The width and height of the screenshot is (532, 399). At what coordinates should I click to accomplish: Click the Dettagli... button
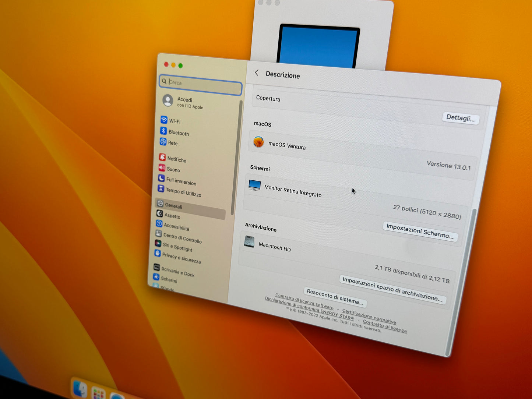tap(460, 118)
